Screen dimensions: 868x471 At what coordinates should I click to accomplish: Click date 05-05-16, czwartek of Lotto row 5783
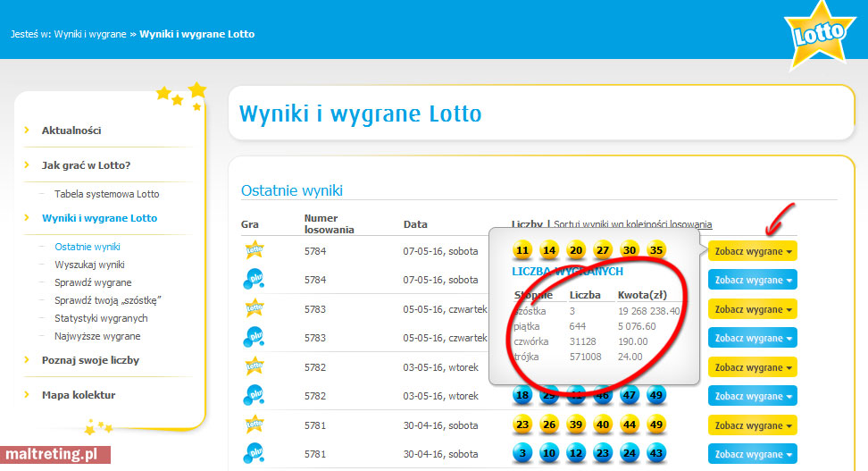pos(445,309)
